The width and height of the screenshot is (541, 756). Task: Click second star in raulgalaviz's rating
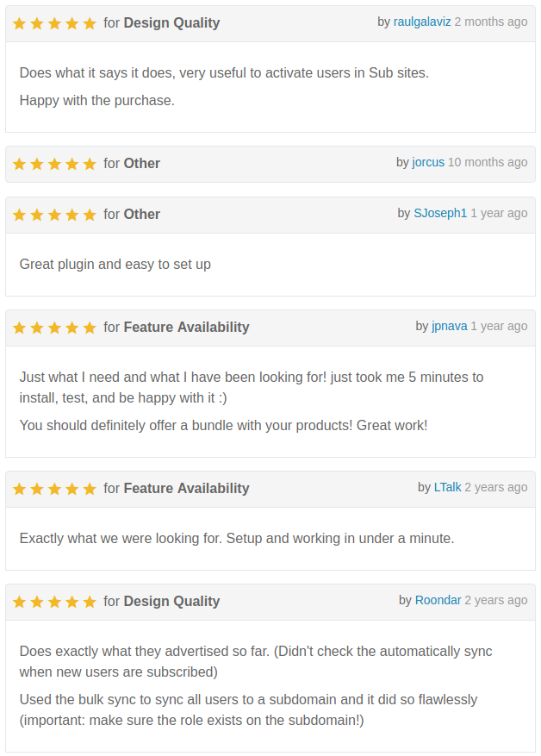tap(37, 23)
